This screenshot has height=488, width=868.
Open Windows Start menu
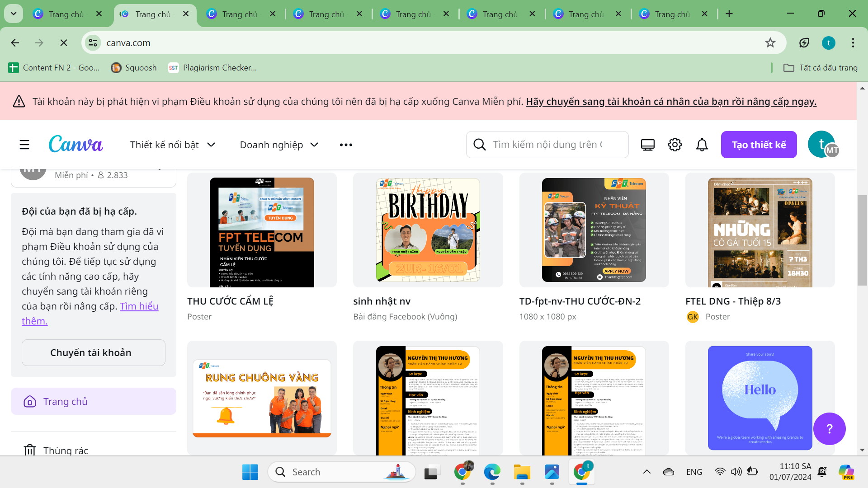click(250, 472)
